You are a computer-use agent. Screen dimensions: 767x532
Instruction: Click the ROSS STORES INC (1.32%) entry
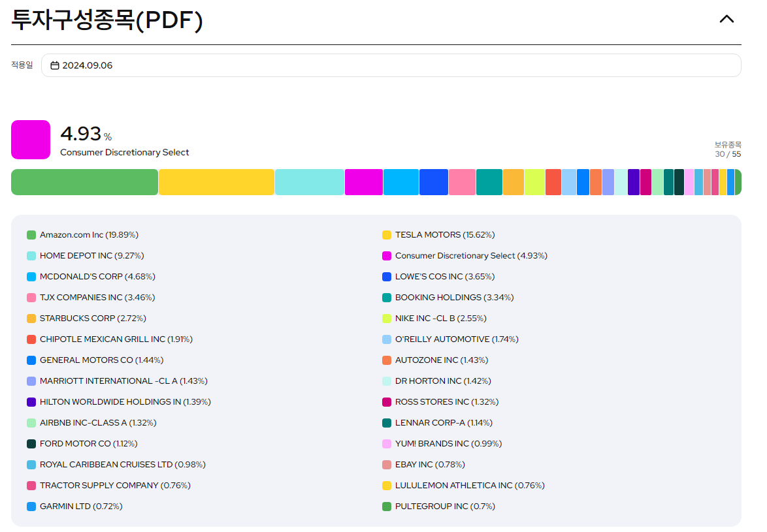pos(440,402)
